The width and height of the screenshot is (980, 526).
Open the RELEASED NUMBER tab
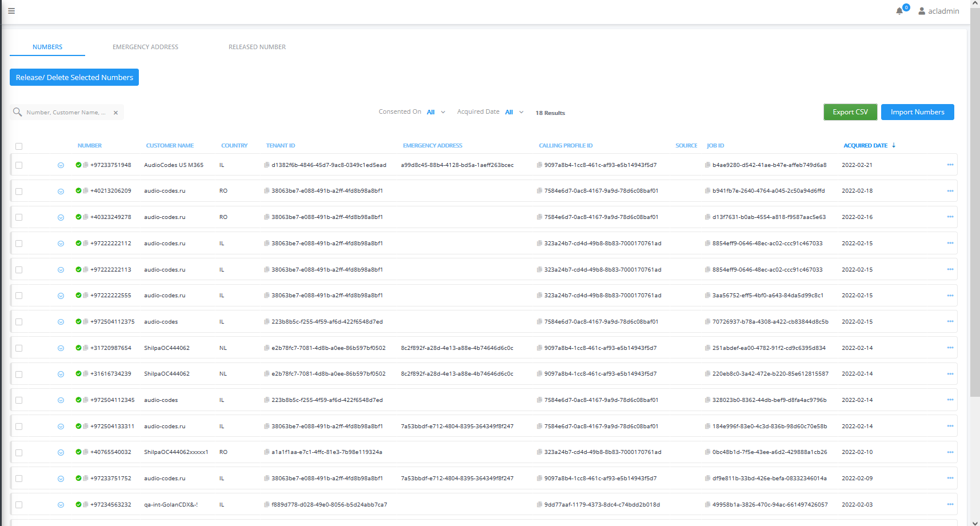click(x=257, y=46)
